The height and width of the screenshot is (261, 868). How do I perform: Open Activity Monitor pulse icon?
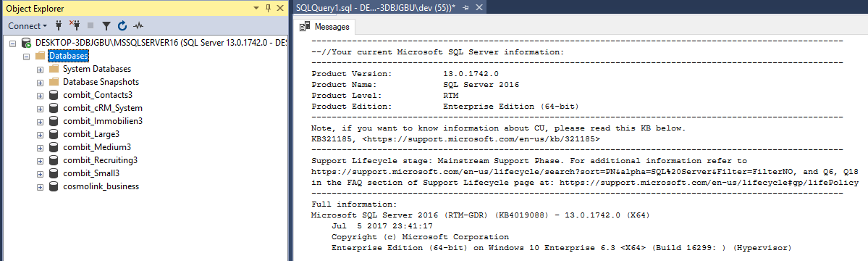click(138, 26)
